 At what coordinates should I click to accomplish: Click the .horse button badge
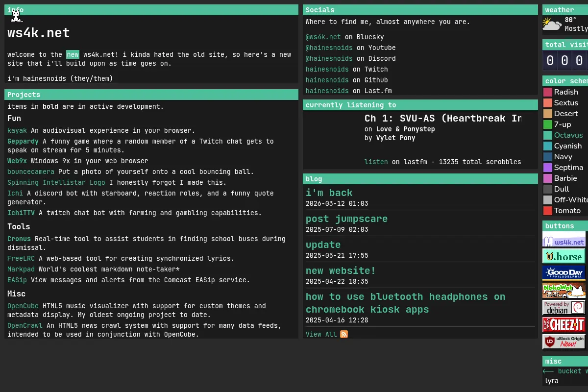[564, 256]
